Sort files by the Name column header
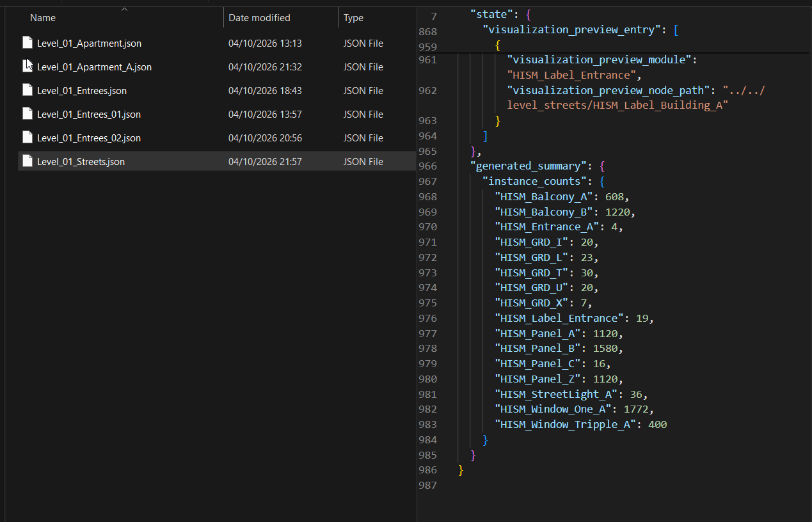Screen dimensions: 812x522 (x=43, y=18)
